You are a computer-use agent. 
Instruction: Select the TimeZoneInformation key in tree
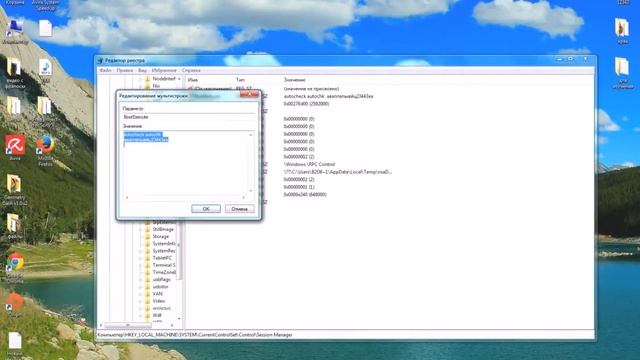(164, 272)
